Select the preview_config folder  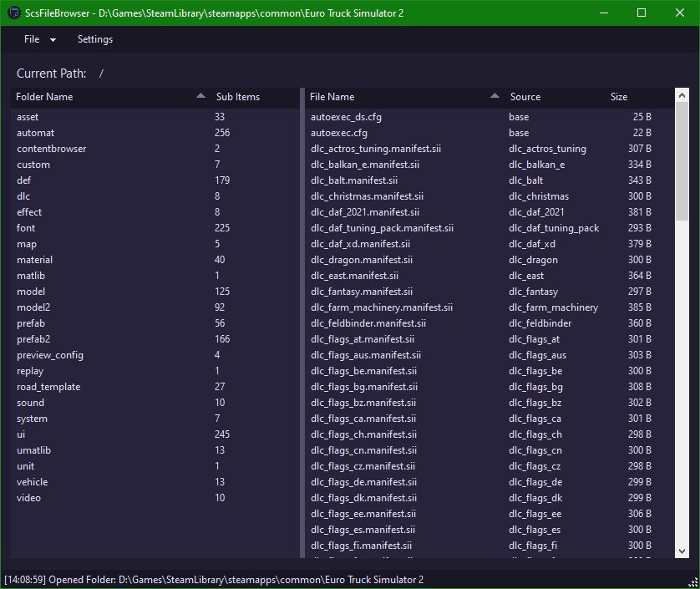coord(155,355)
